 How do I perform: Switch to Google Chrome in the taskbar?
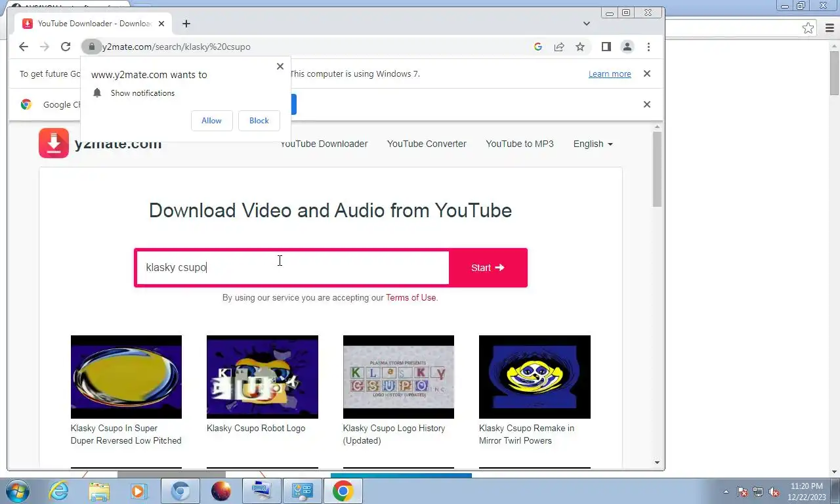[x=343, y=491]
